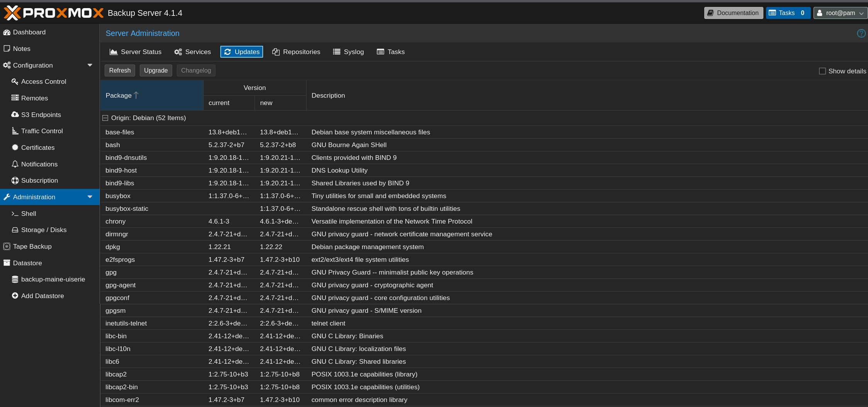868x407 pixels.
Task: Collapse the Administration menu arrow
Action: click(90, 197)
